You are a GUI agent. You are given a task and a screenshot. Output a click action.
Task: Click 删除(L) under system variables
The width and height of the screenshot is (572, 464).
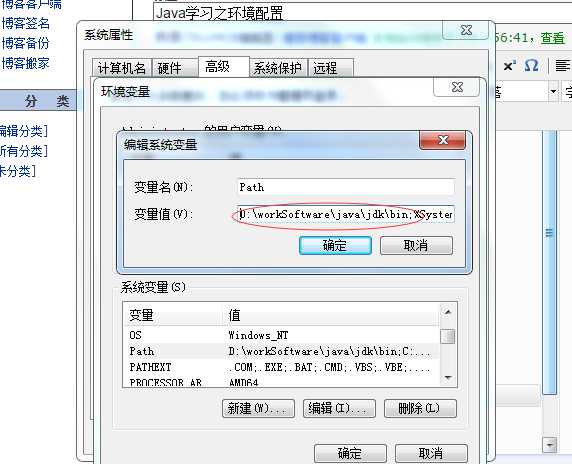(420, 408)
